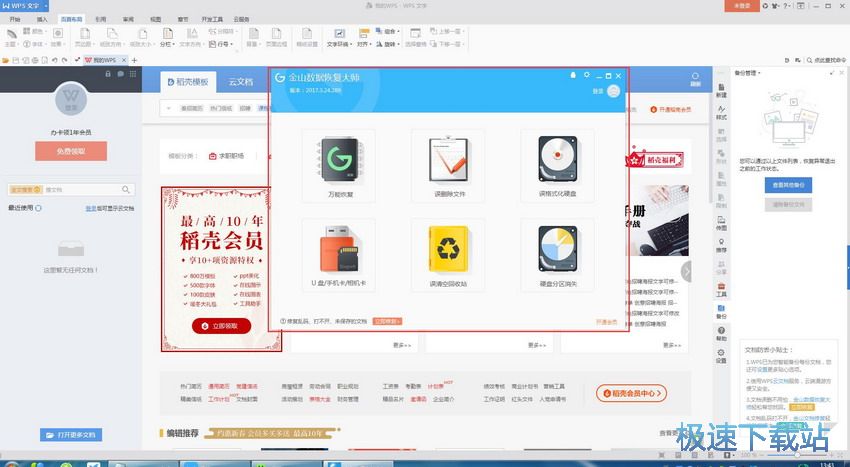Click 工具 toolbox icon in sidebar
850x467 pixels.
(x=721, y=290)
